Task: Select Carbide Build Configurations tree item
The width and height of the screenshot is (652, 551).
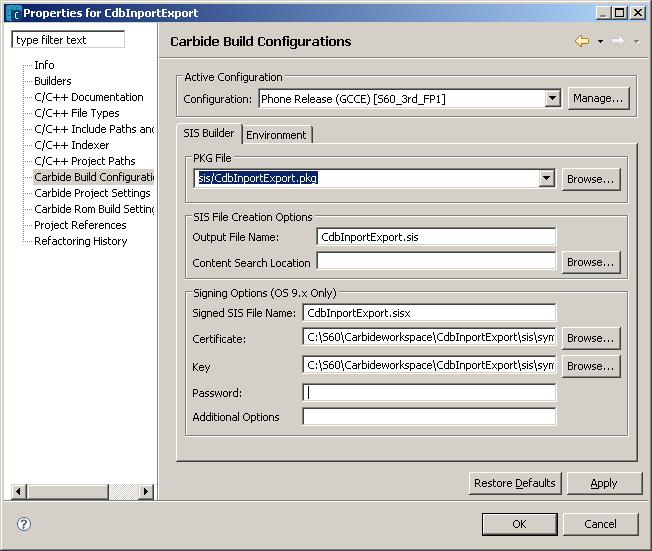Action: tap(94, 177)
